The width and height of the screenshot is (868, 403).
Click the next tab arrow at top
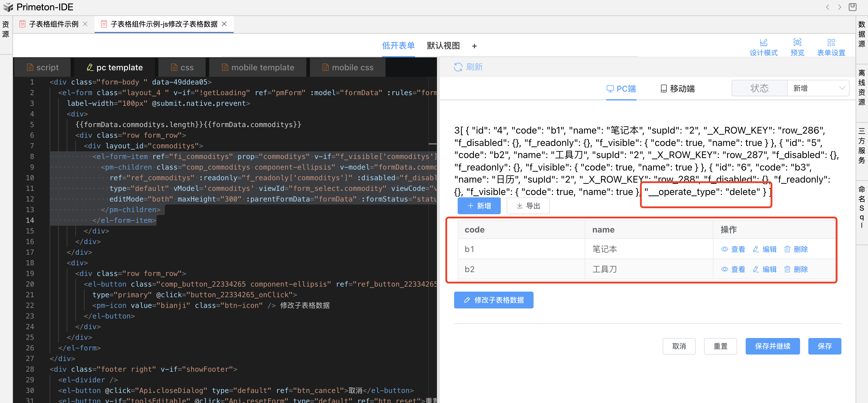839,7
